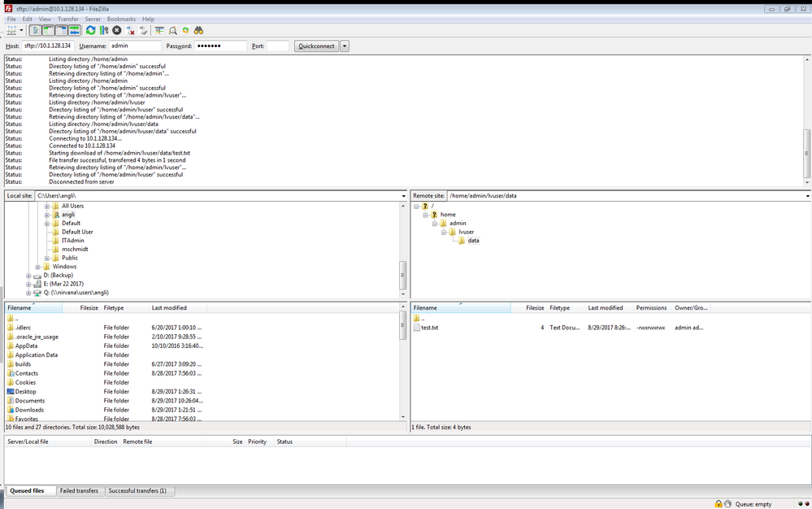The height and width of the screenshot is (509, 812).
Task: Open the Bookmarks menu
Action: [x=121, y=20]
